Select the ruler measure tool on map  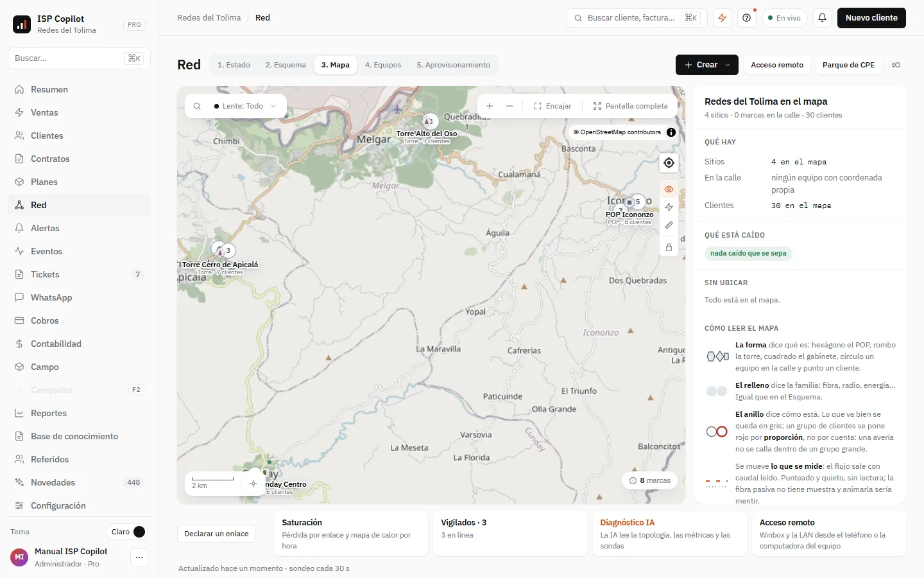coord(669,225)
